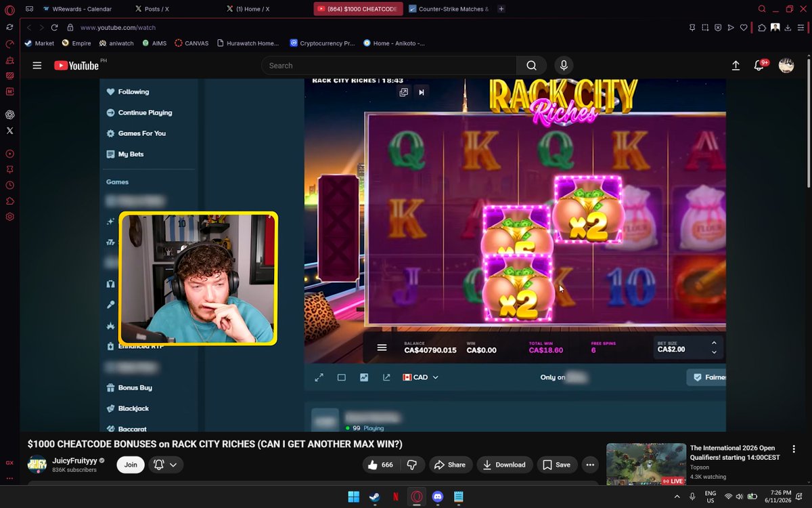Open three-dot menu on The International video
812x508 pixels.
click(794, 449)
